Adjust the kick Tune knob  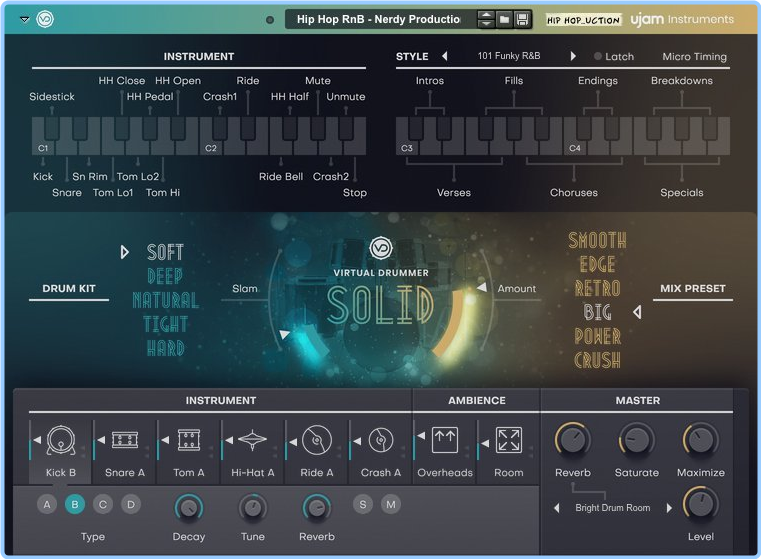point(252,508)
